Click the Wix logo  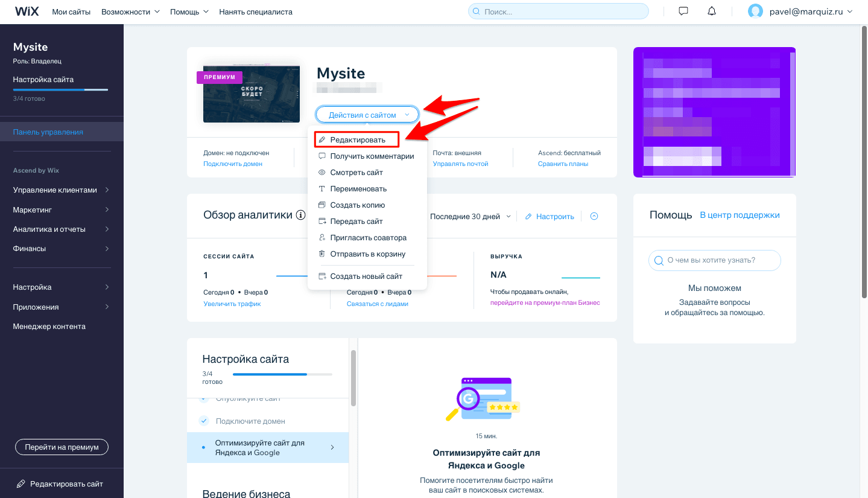tap(27, 11)
